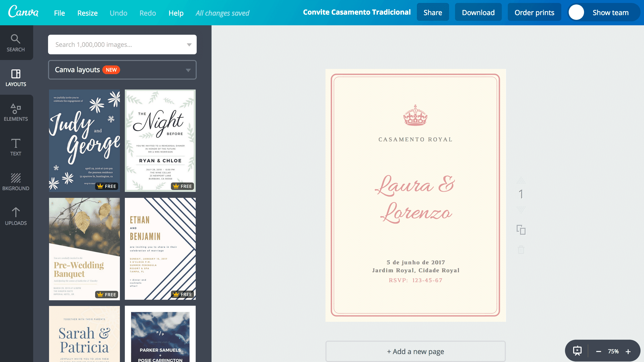Copy this page using duplicate icon

point(521,230)
